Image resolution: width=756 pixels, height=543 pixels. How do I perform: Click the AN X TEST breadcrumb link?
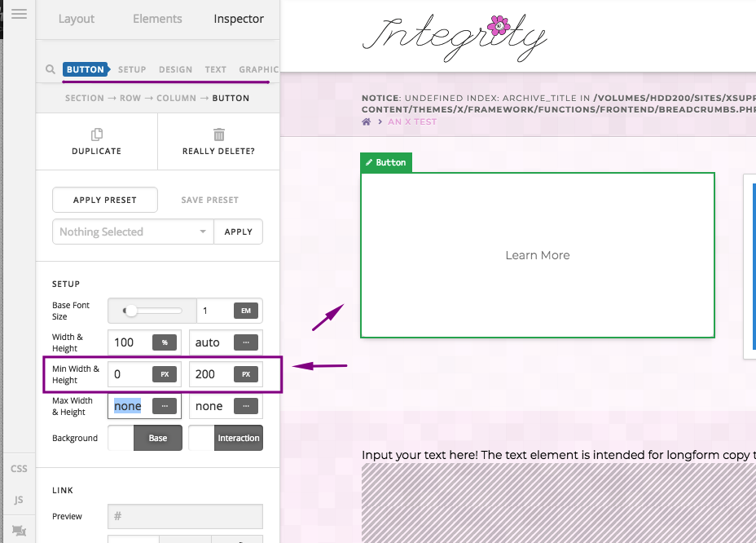[x=412, y=121]
